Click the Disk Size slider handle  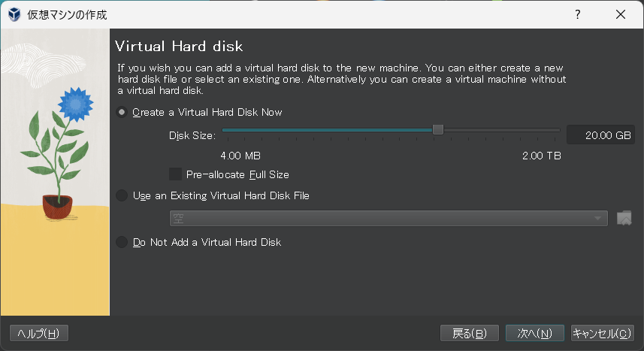(438, 130)
